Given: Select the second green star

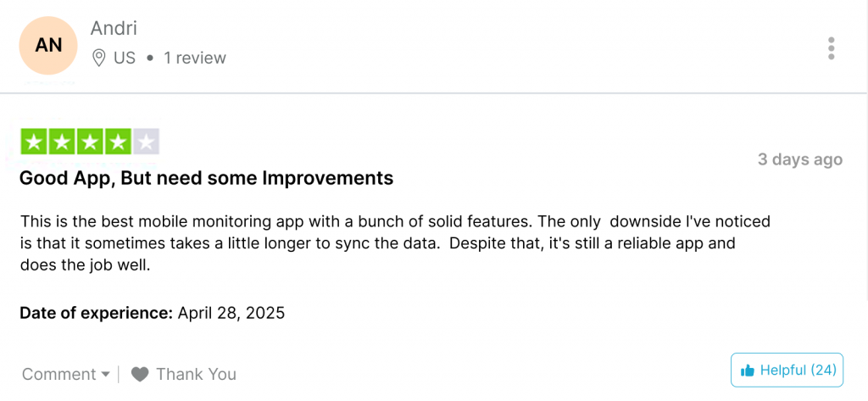Looking at the screenshot, I should point(62,142).
